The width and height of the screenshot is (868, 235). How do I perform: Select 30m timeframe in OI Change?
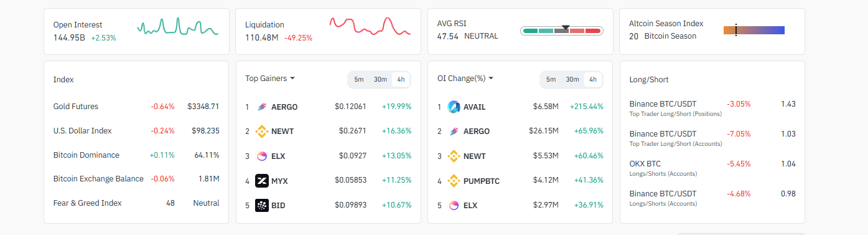click(x=572, y=79)
